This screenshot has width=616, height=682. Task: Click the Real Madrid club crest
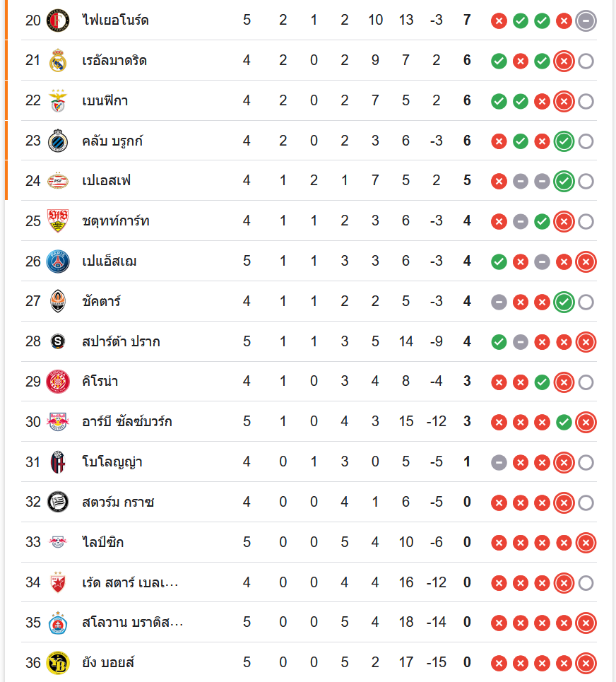pyautogui.click(x=57, y=61)
